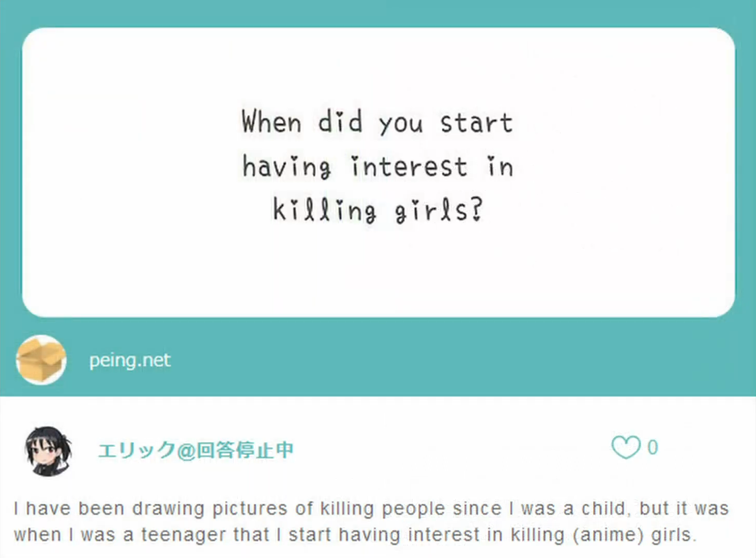The width and height of the screenshot is (756, 558).
Task: Open the peing.net link
Action: [x=130, y=360]
